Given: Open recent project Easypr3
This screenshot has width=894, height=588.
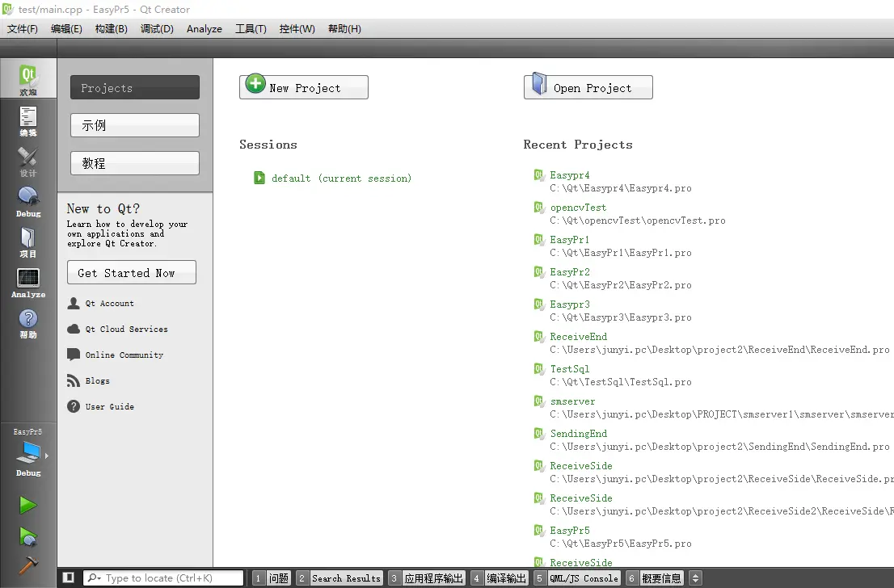Looking at the screenshot, I should (570, 304).
